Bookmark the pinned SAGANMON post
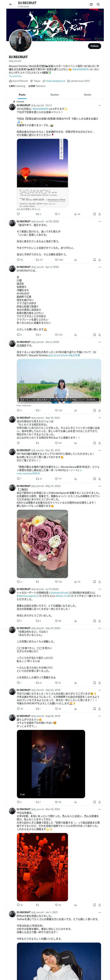This screenshot has height=980, width=110. point(94,214)
